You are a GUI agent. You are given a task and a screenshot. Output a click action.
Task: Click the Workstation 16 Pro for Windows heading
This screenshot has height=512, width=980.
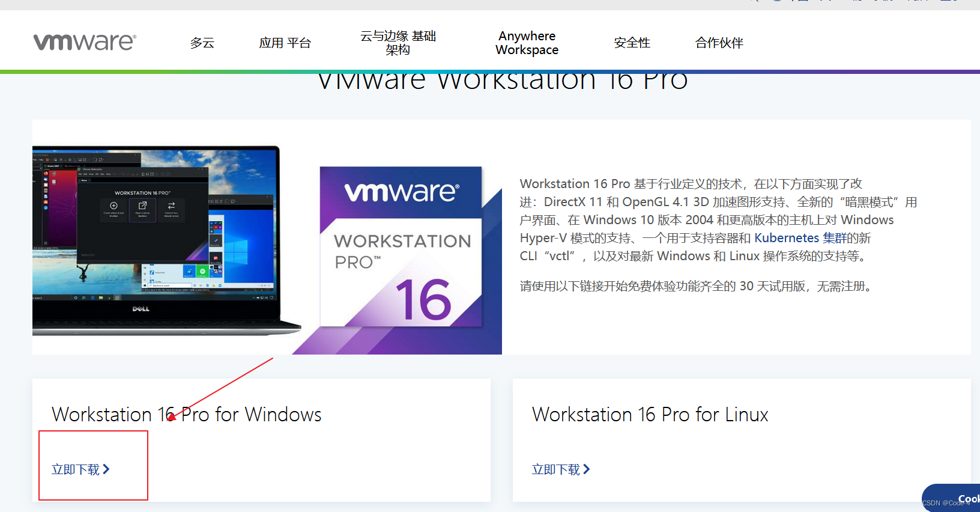tap(187, 415)
